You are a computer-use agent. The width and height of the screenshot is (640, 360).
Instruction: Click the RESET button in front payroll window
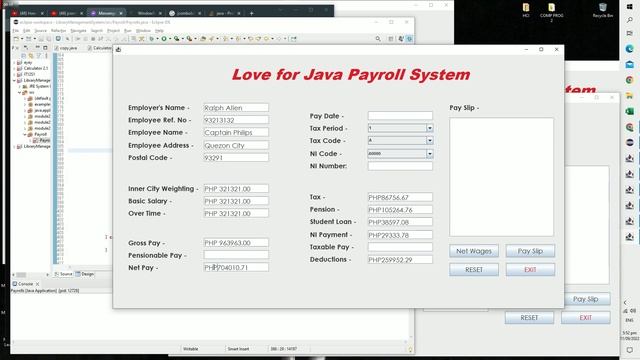click(473, 270)
